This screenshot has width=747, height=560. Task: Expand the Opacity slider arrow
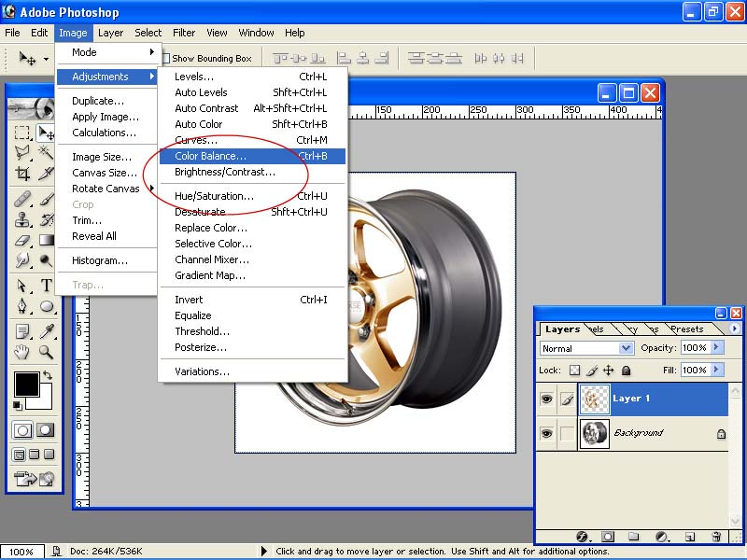[716, 347]
